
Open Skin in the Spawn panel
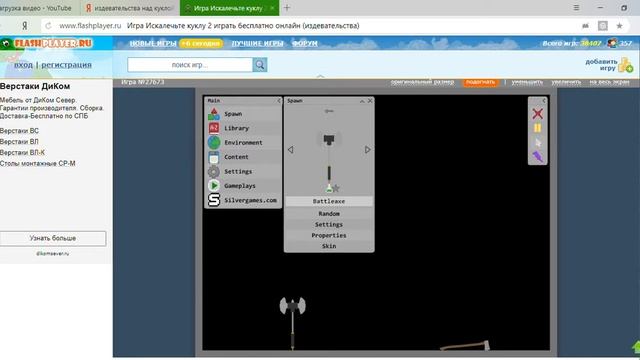(329, 246)
